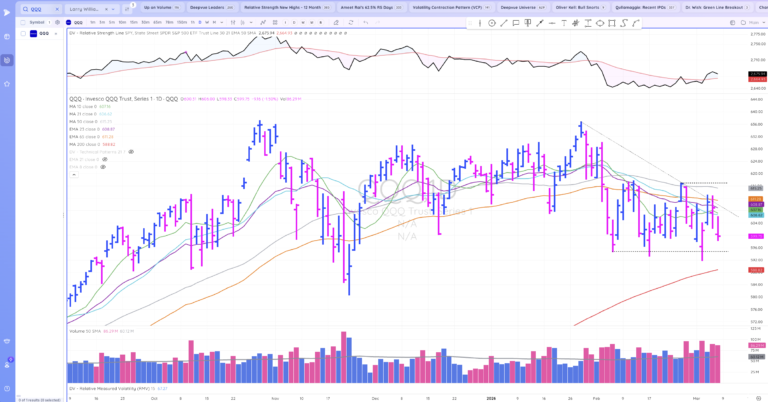Select the W weekly timeframe
This screenshot has height=402, width=768.
tap(207, 23)
